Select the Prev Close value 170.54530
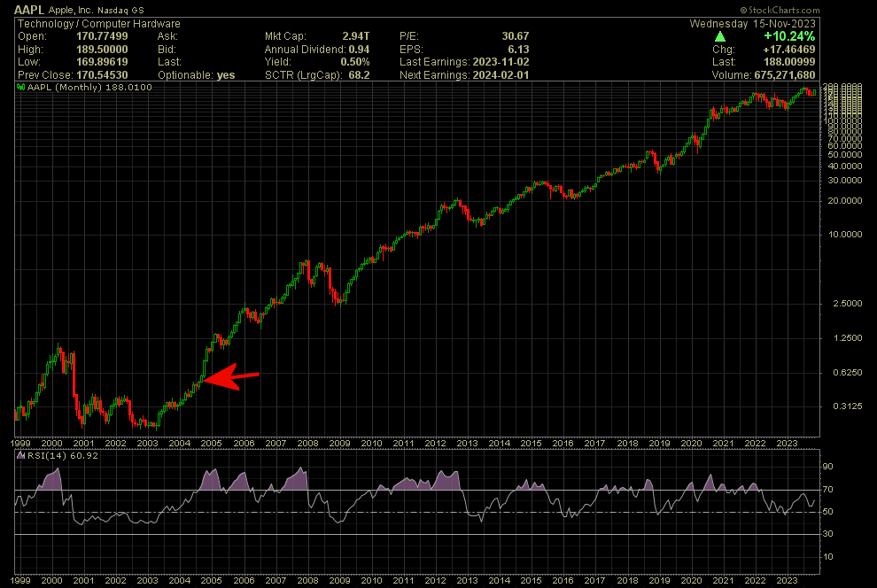 coord(102,75)
